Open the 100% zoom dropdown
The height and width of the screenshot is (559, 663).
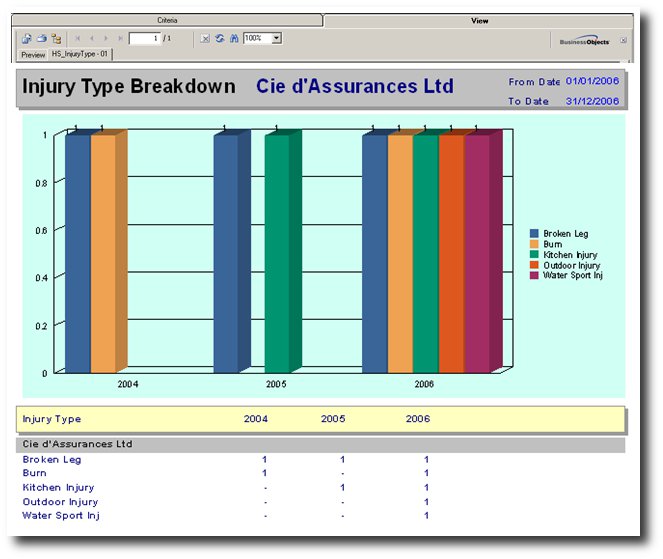tap(276, 38)
